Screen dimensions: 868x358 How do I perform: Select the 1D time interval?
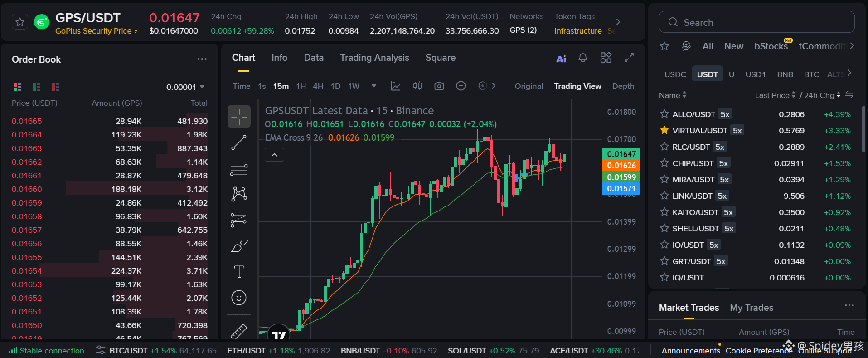click(335, 86)
